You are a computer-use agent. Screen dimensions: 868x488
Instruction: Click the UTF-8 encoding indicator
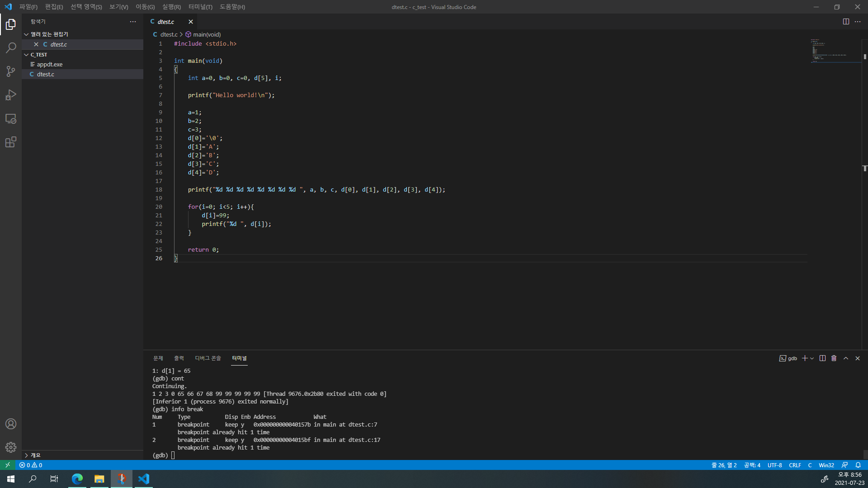(774, 465)
